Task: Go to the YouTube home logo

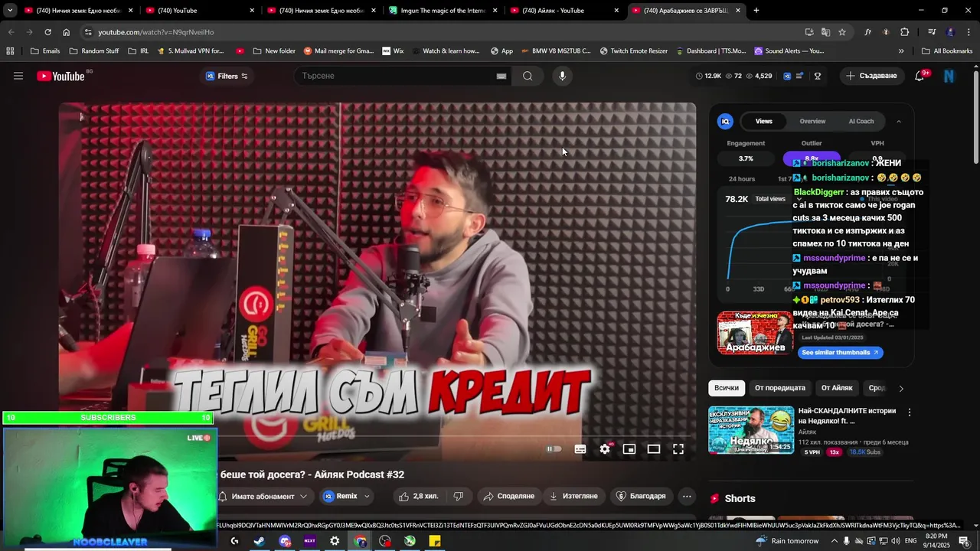Action: coord(60,76)
